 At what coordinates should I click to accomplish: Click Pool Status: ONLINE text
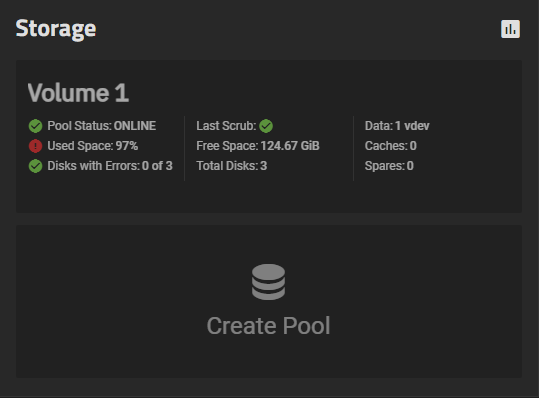click(102, 126)
